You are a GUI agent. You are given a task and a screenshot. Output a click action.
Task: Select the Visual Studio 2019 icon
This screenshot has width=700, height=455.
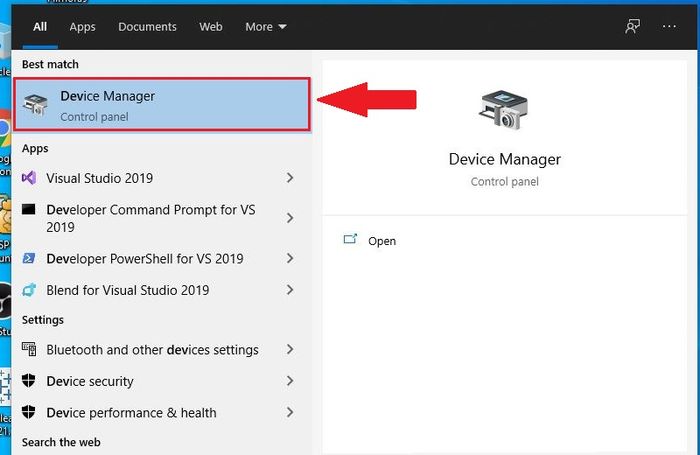[x=29, y=178]
